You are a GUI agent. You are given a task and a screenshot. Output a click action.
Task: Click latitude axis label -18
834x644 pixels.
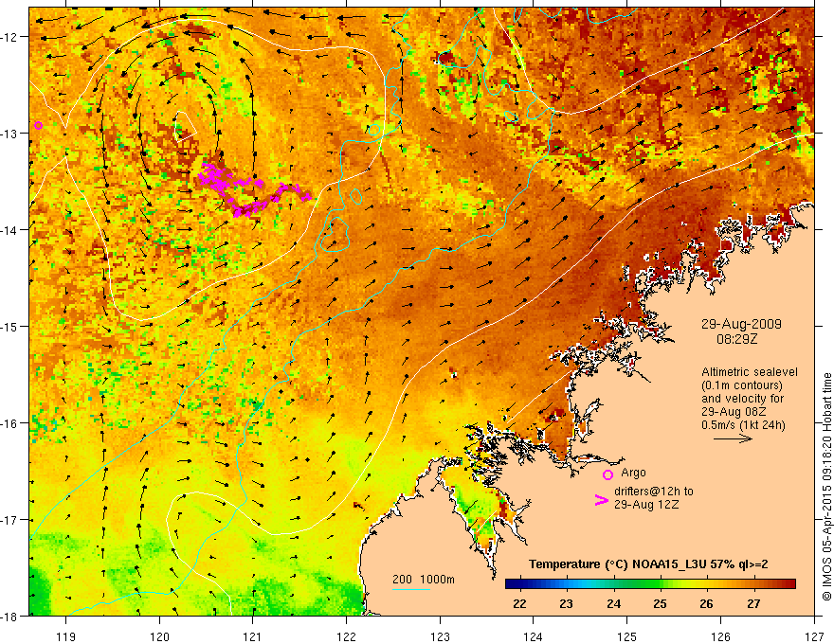[x=9, y=616]
